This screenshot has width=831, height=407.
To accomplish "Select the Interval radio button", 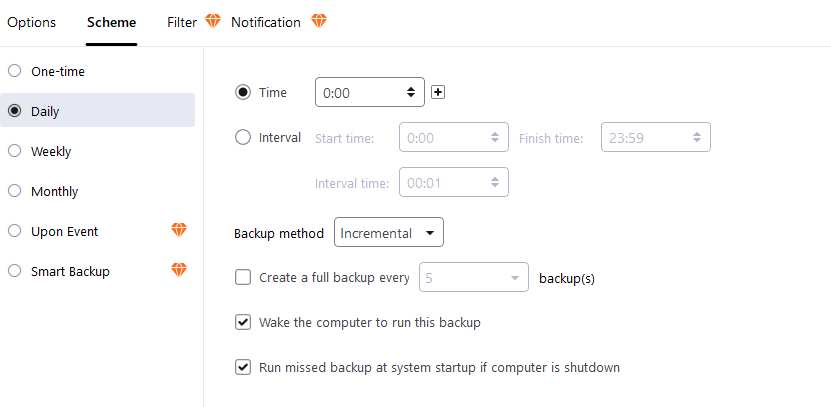I will [x=243, y=138].
